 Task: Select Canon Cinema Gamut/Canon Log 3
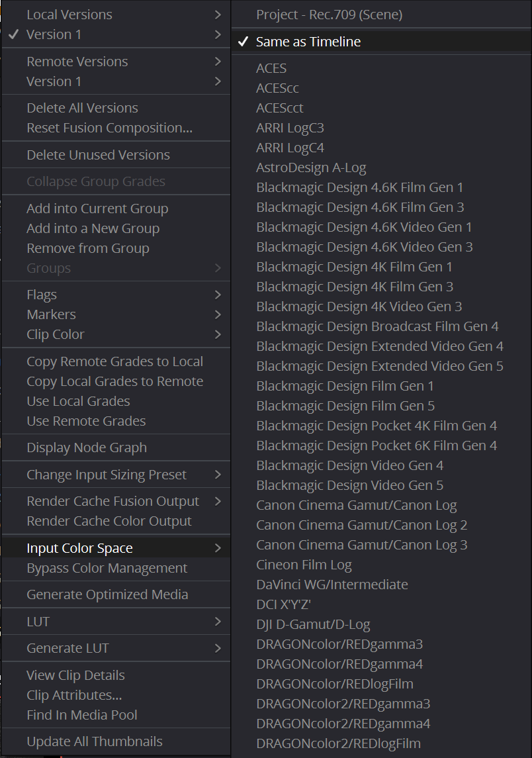[x=382, y=544]
